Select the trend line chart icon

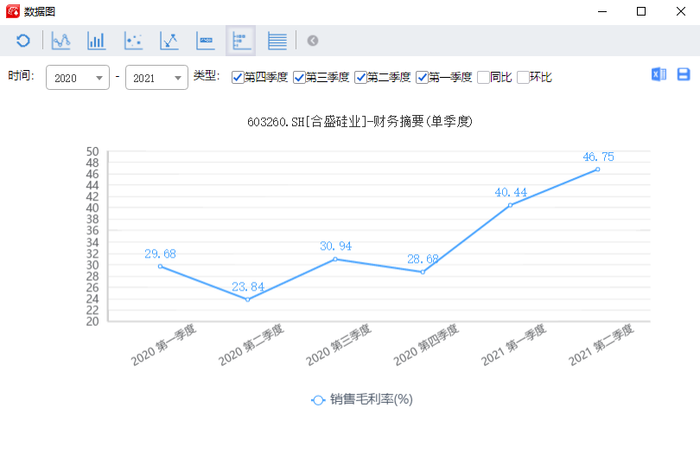tap(169, 41)
